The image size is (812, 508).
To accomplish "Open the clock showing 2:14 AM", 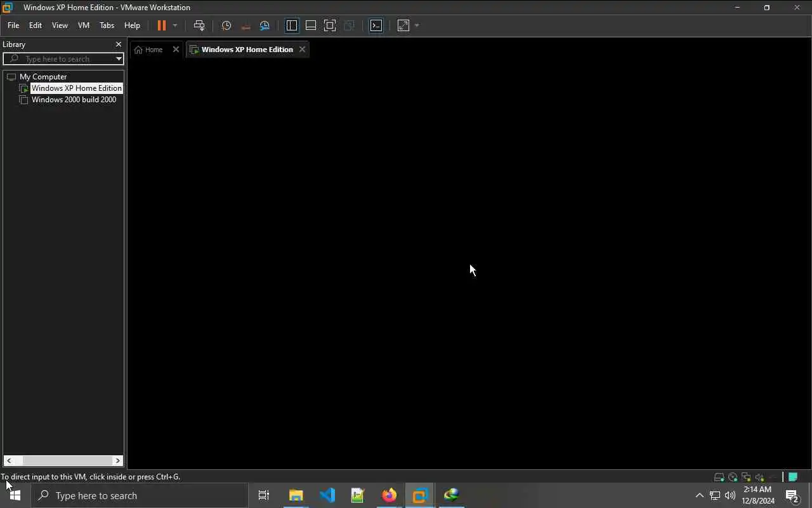I will (758, 495).
